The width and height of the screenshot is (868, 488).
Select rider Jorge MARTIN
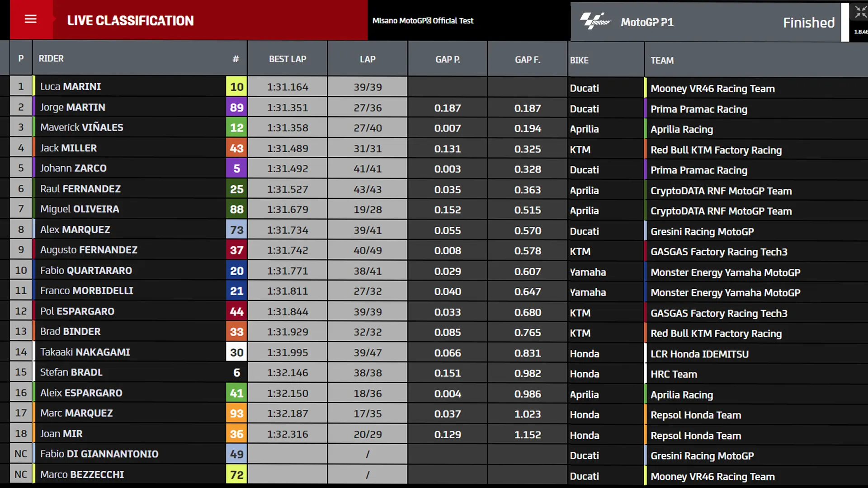click(73, 108)
